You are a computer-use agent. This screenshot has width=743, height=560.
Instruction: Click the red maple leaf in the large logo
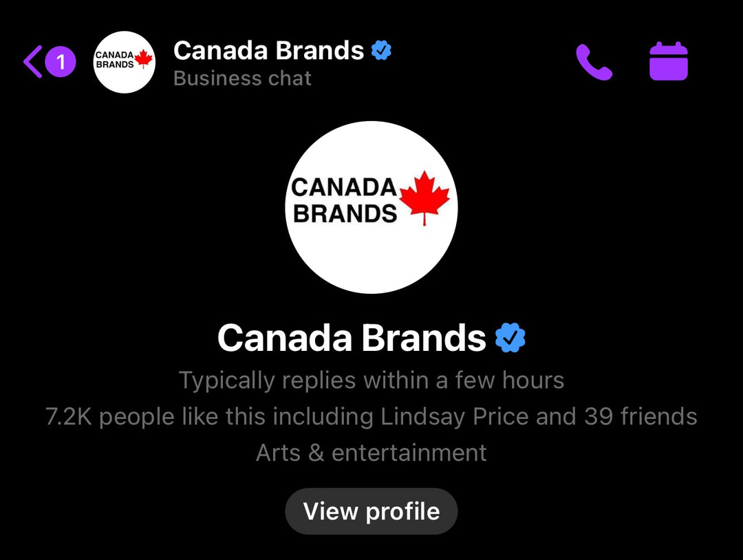coord(424,197)
